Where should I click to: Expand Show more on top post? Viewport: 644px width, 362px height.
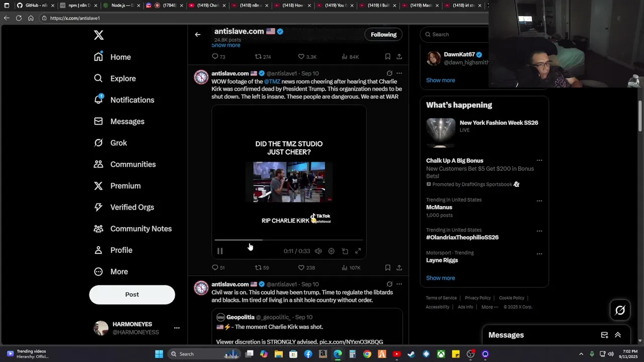pyautogui.click(x=225, y=45)
